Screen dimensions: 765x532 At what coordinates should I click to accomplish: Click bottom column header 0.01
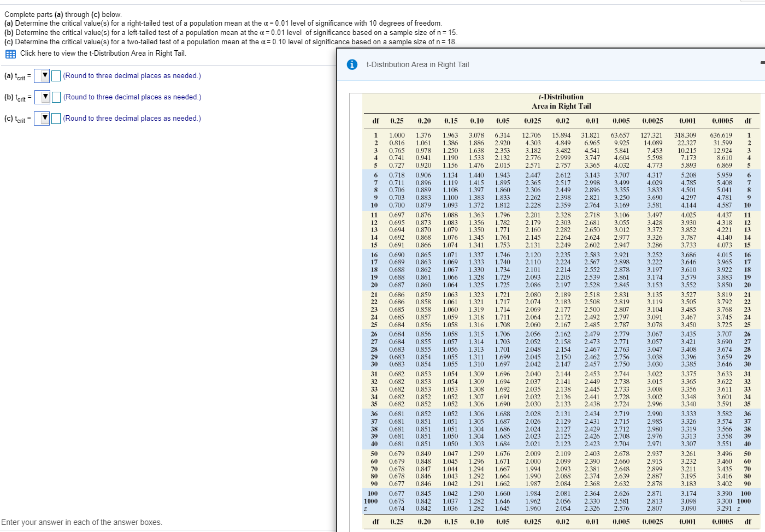[592, 522]
